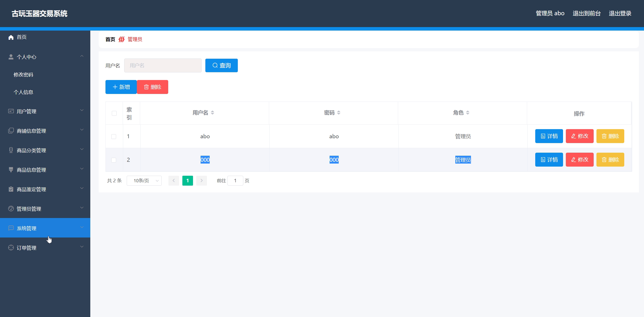Click the home icon in sidebar
The width and height of the screenshot is (644, 317).
coord(11,37)
